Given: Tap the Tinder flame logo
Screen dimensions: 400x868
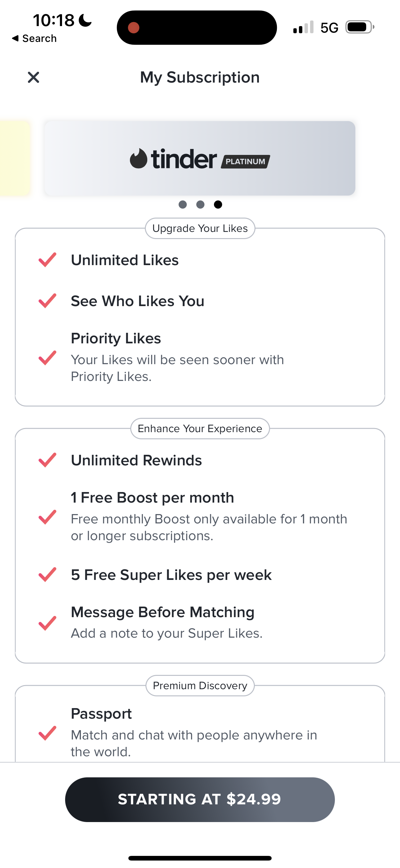Looking at the screenshot, I should pos(138,158).
